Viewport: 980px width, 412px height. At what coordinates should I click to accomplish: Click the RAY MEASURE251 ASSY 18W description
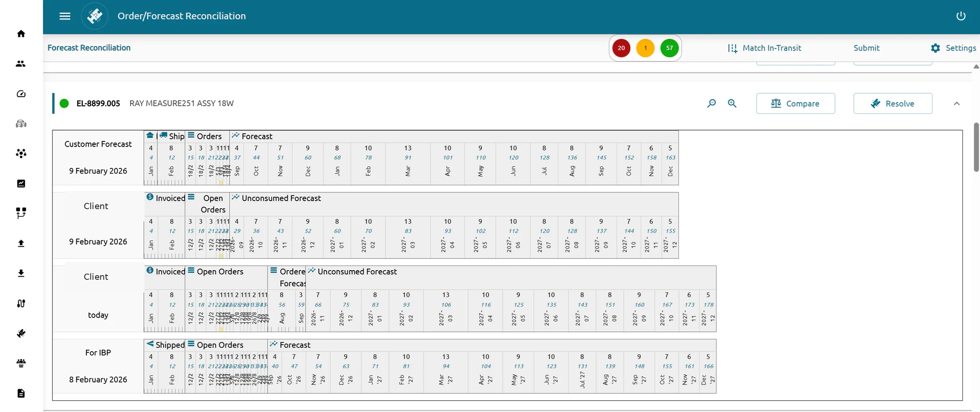click(x=181, y=104)
